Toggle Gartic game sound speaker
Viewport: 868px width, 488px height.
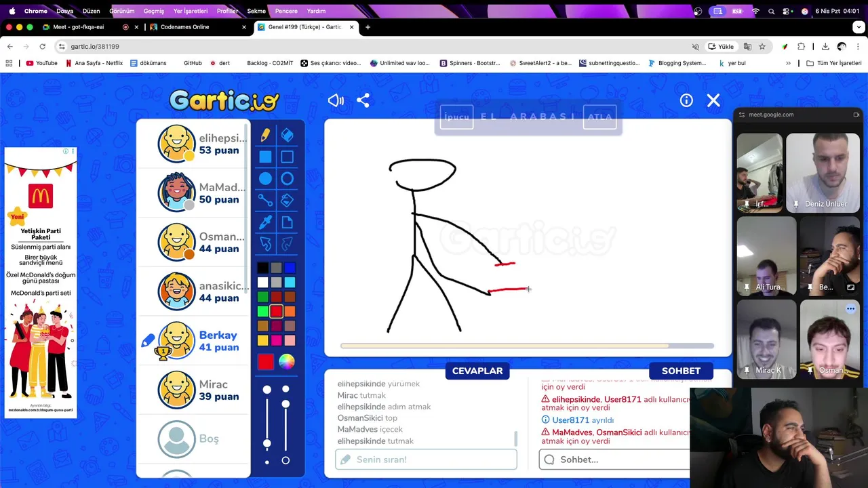tap(336, 100)
